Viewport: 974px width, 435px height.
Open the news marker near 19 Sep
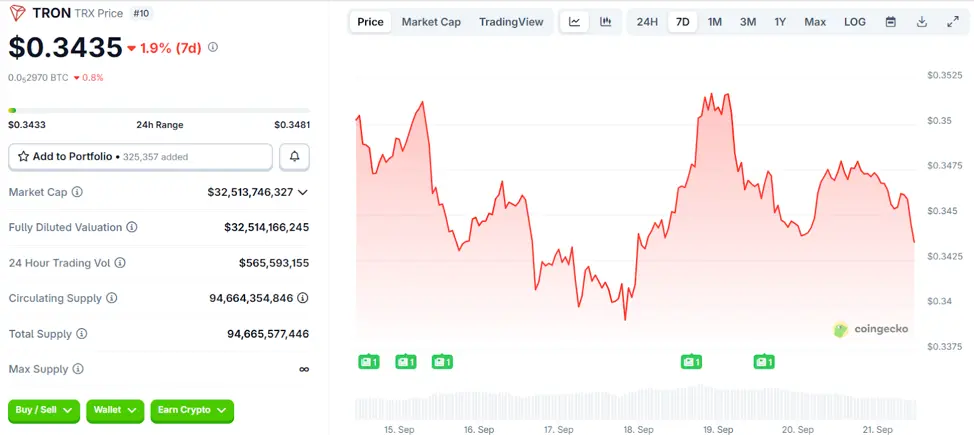[691, 362]
